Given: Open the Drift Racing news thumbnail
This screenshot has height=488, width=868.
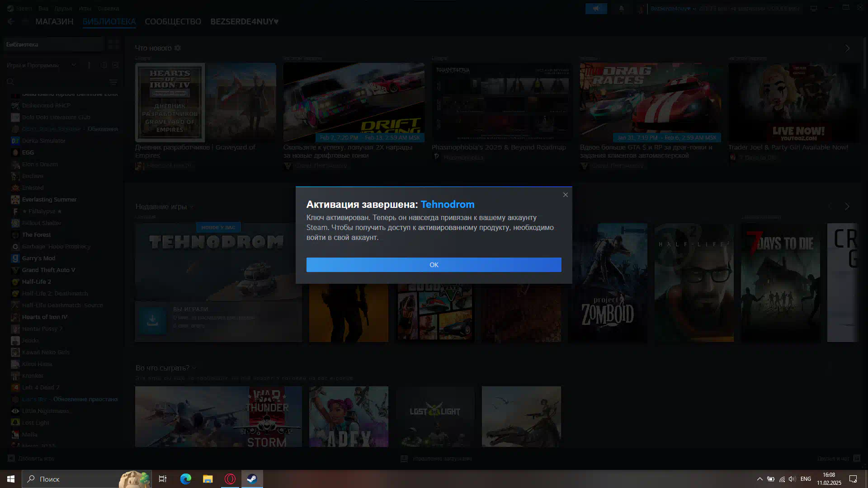Looking at the screenshot, I should click(354, 103).
